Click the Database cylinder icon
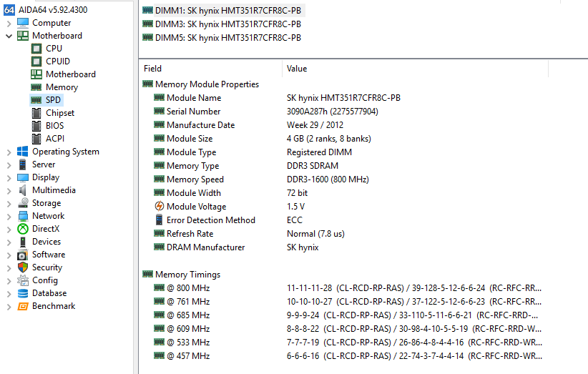 [x=22, y=293]
